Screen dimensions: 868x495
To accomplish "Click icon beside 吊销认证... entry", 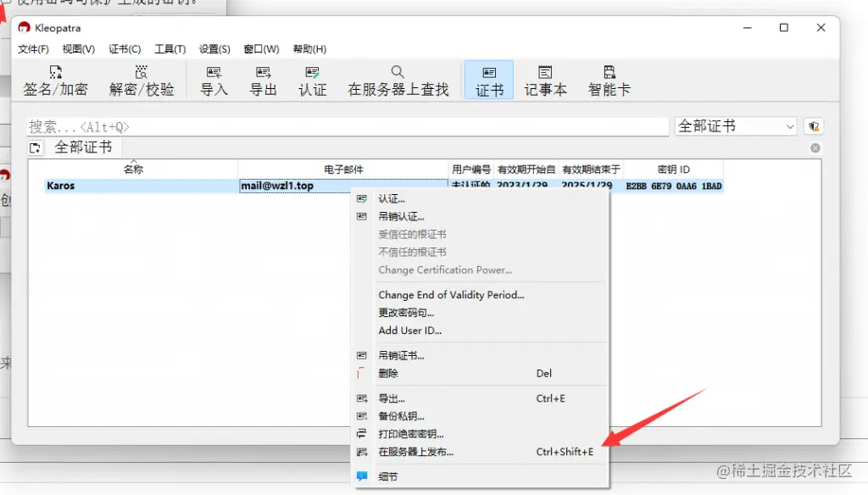I will pyautogui.click(x=362, y=216).
